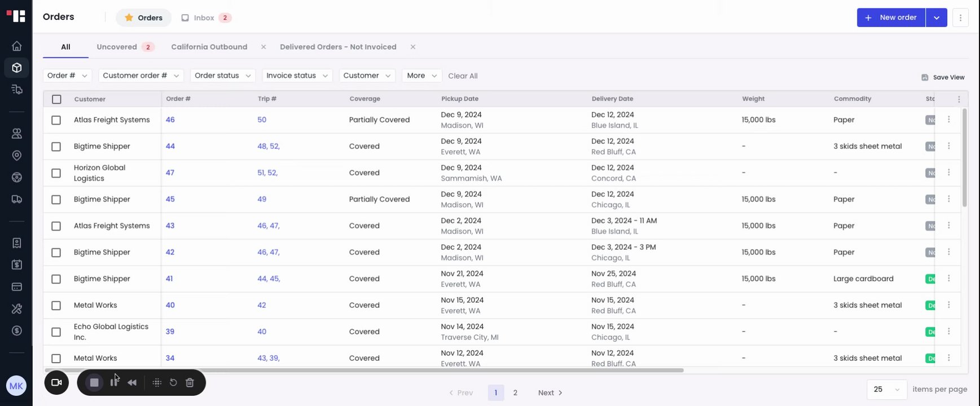
Task: Expand the Order status filter dropdown
Action: tap(223, 76)
